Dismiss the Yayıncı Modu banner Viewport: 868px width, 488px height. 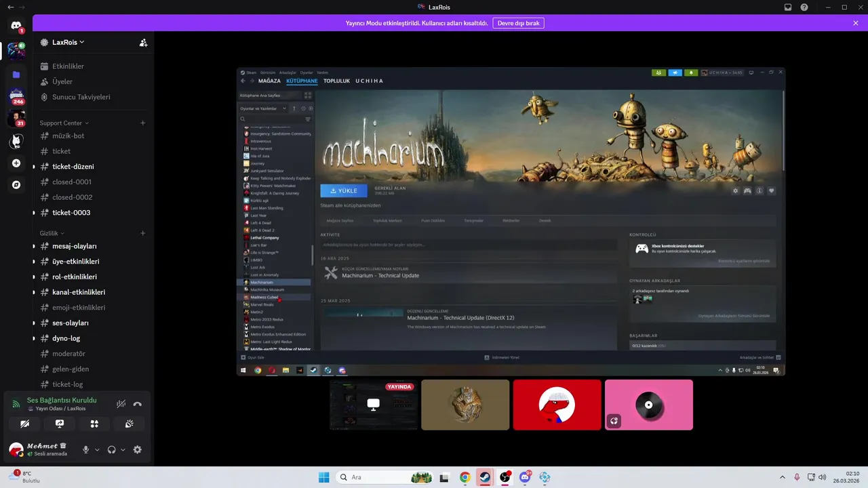coord(856,23)
